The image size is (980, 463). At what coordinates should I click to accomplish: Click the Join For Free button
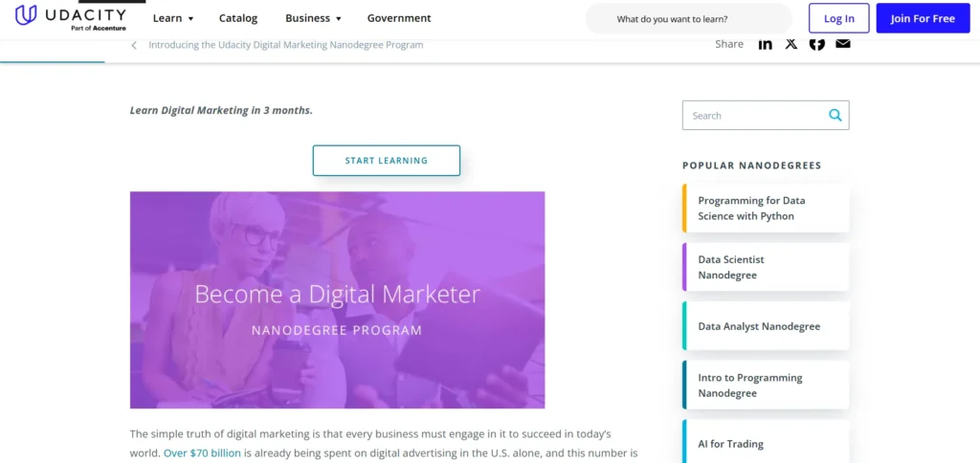pyautogui.click(x=923, y=18)
